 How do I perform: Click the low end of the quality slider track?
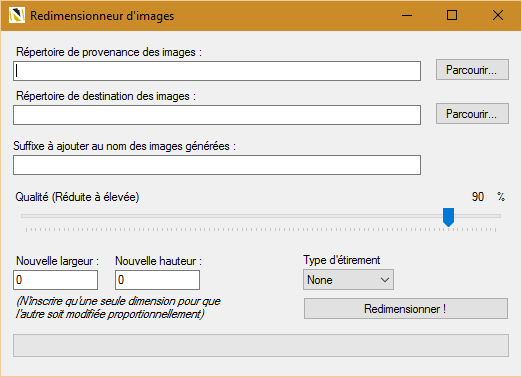pos(27,216)
